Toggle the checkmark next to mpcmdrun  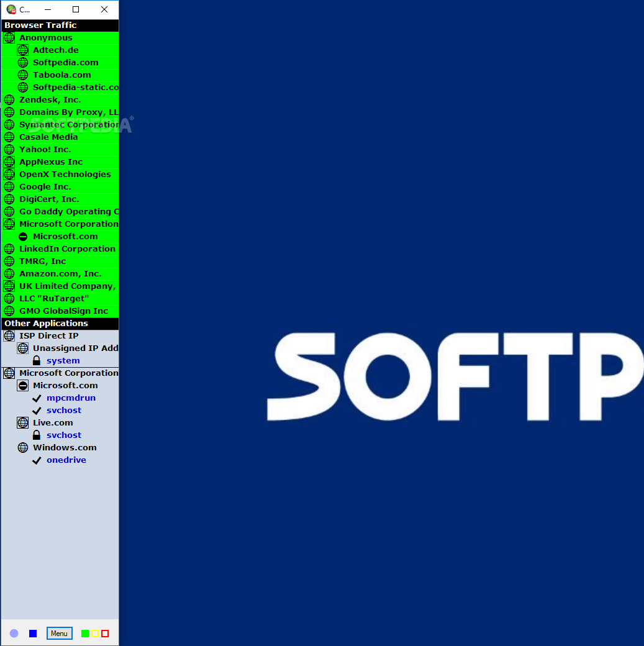[x=37, y=398]
